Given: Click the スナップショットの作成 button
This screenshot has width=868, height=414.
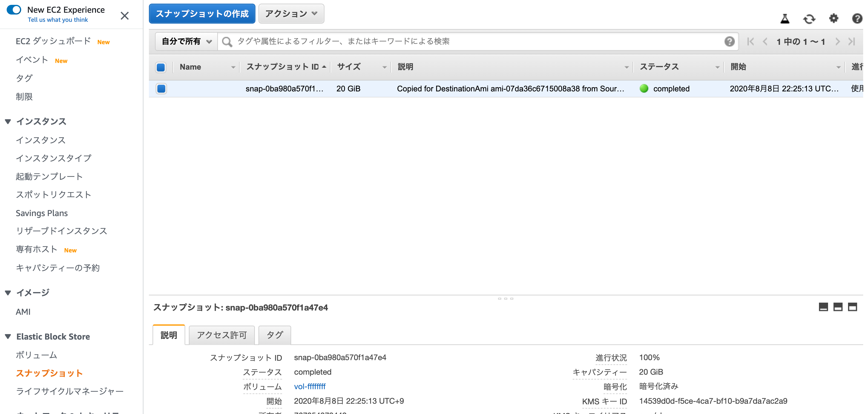Looking at the screenshot, I should point(202,14).
